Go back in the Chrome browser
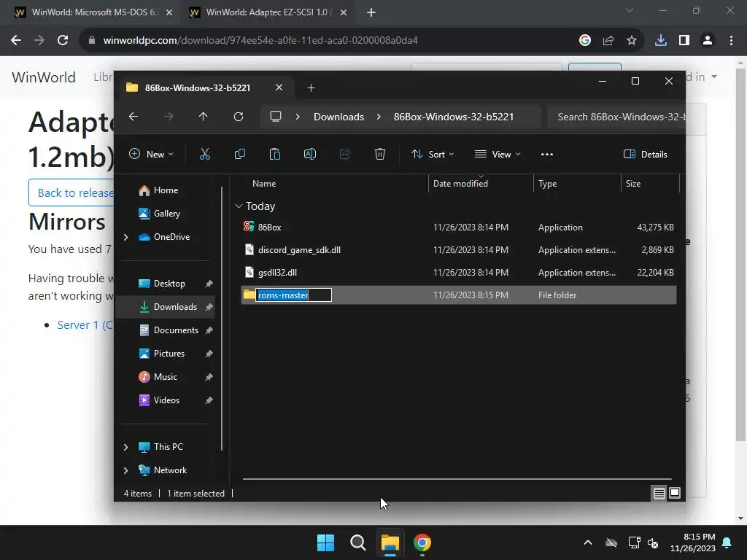 click(16, 40)
